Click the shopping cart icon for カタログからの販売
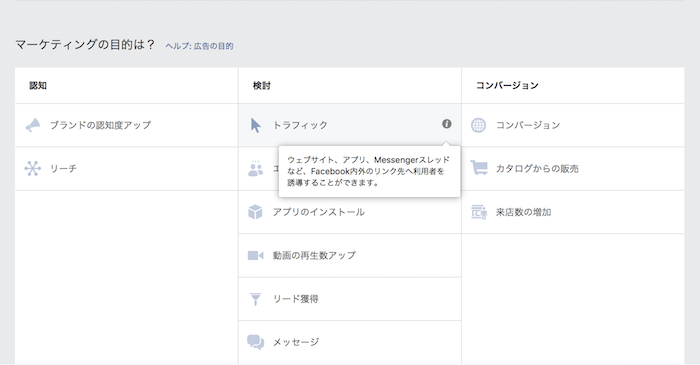The image size is (700, 365). (479, 168)
